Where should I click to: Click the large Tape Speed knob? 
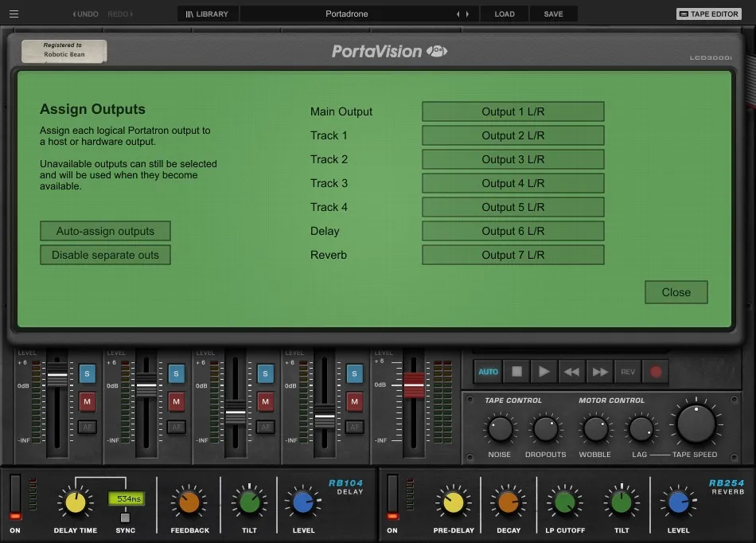point(696,424)
